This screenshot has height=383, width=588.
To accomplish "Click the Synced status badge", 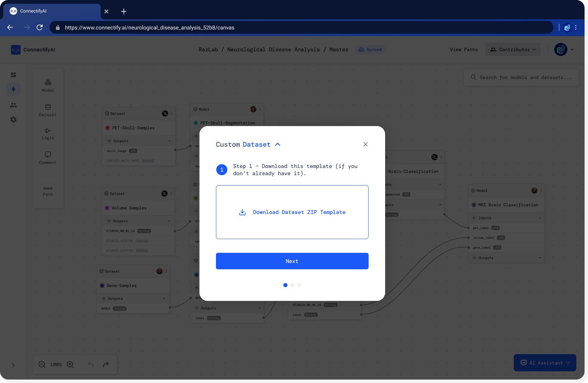I will [x=370, y=49].
